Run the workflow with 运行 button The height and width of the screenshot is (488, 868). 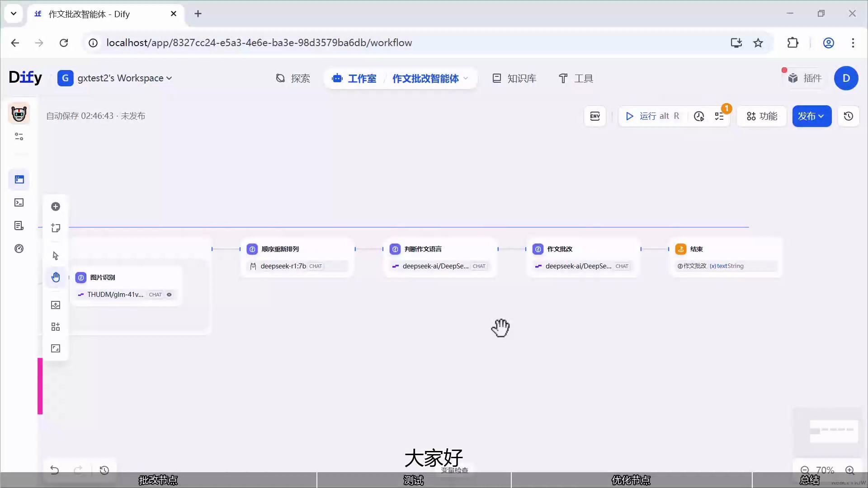click(x=653, y=116)
